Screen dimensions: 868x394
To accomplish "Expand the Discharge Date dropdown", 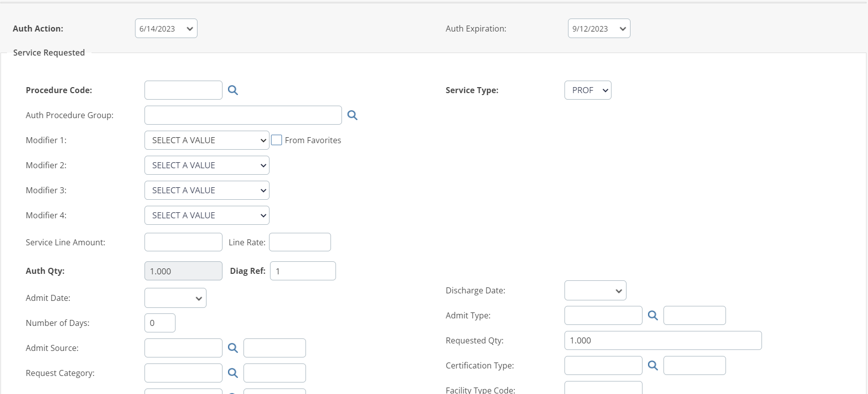I will pos(595,290).
